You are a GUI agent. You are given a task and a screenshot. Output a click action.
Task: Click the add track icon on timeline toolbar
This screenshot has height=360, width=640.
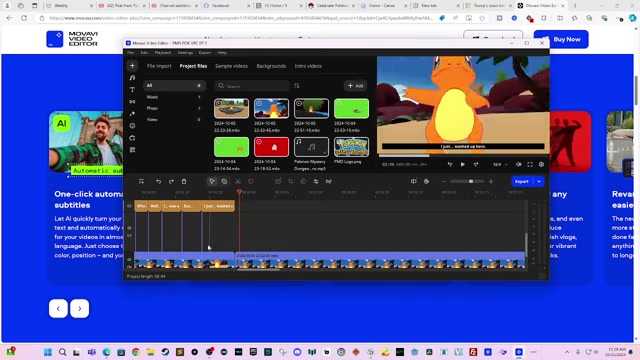[141, 182]
